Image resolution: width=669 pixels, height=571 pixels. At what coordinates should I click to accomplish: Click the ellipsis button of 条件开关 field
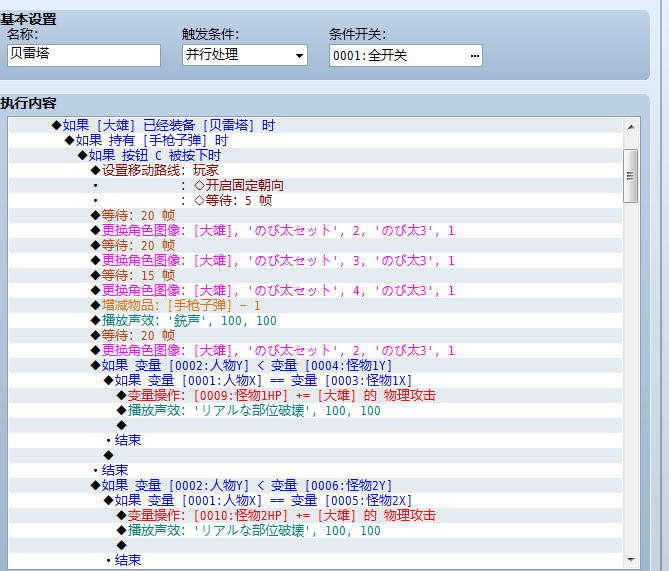pos(474,55)
